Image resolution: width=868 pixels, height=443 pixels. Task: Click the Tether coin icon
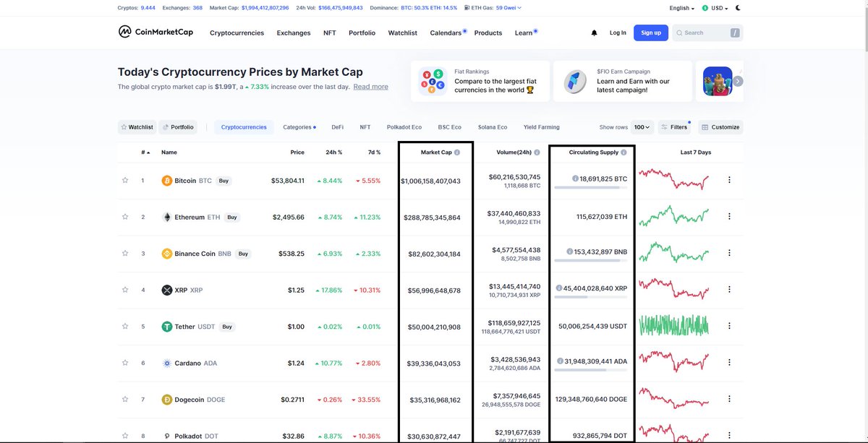pyautogui.click(x=167, y=327)
